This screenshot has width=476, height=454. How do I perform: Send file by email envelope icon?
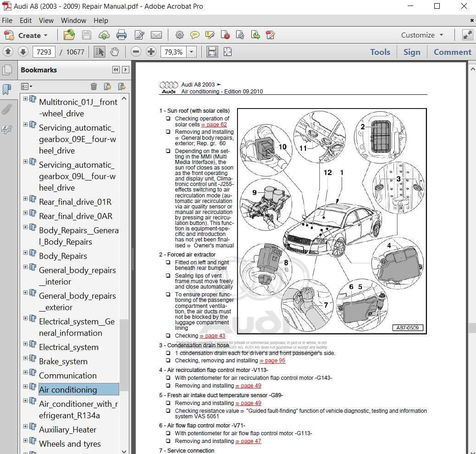[x=156, y=35]
